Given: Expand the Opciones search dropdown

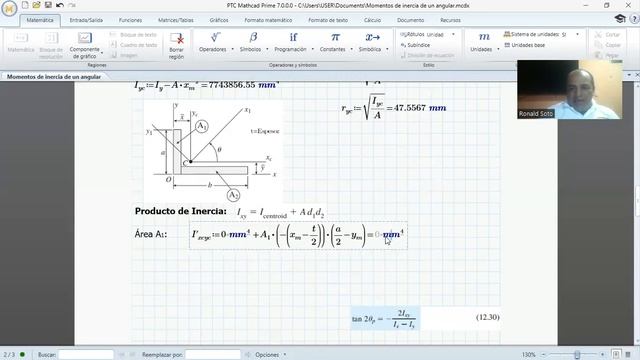Looking at the screenshot, I should pyautogui.click(x=285, y=355).
